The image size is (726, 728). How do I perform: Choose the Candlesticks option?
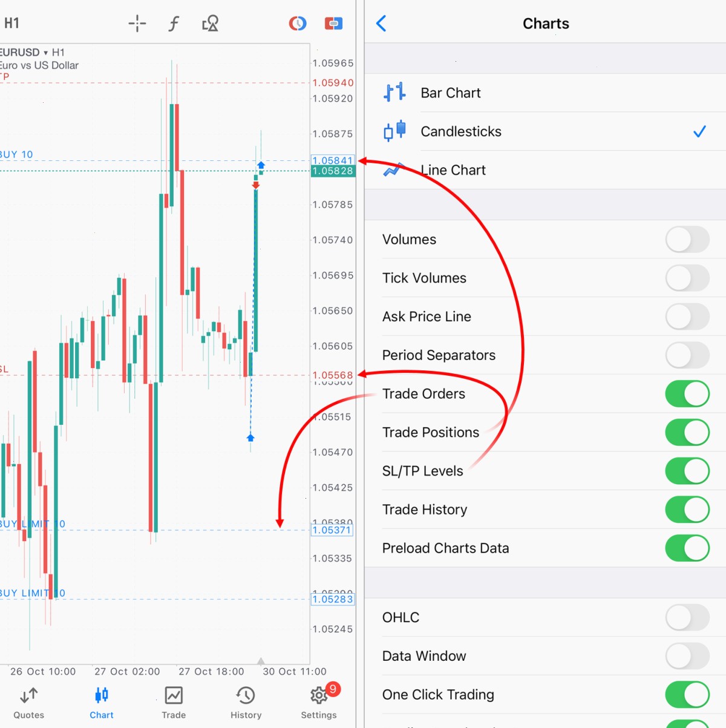pyautogui.click(x=544, y=131)
